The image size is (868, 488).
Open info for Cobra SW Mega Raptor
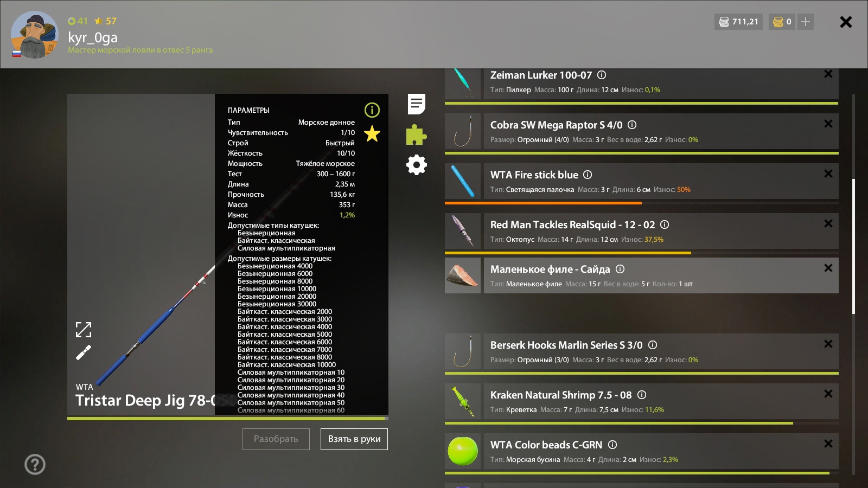[x=632, y=125]
